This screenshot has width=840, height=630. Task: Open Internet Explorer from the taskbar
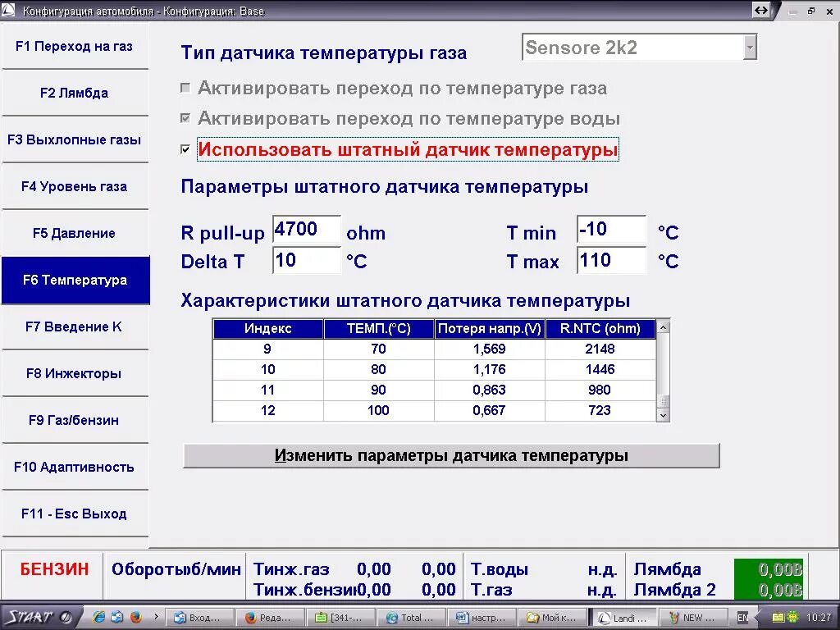99,617
